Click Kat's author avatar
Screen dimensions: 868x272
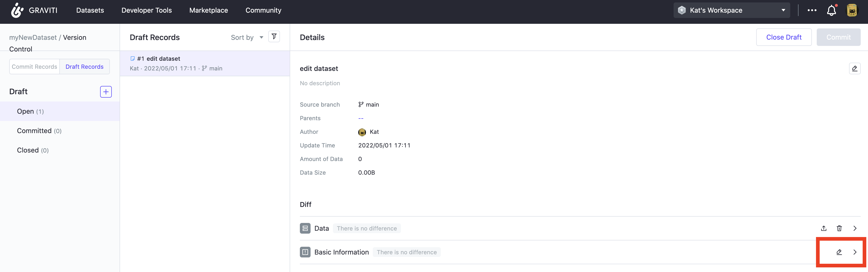click(362, 132)
